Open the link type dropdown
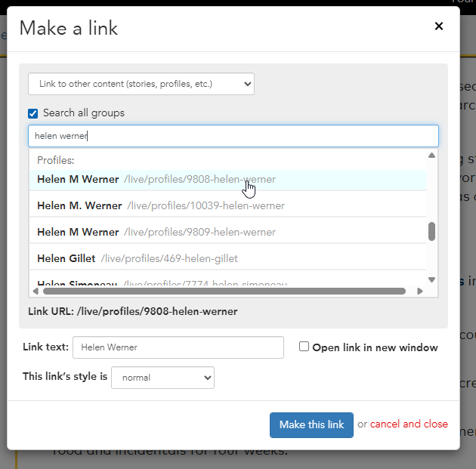The height and width of the screenshot is (469, 476). pos(141,84)
